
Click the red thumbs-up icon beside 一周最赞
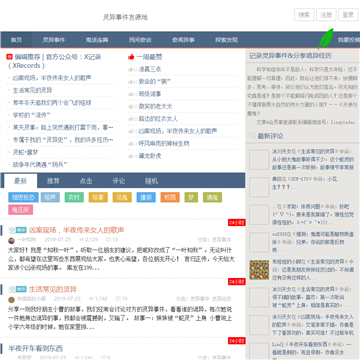coord(131,57)
